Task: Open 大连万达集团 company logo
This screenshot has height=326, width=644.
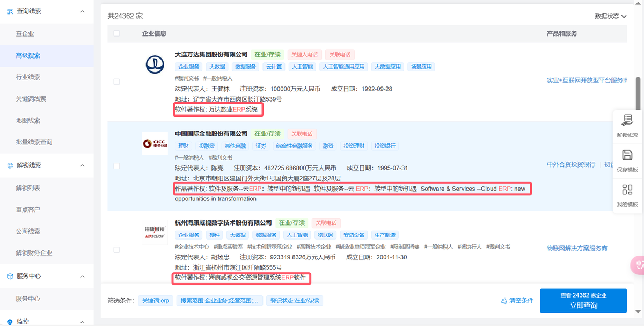Action: pyautogui.click(x=155, y=65)
